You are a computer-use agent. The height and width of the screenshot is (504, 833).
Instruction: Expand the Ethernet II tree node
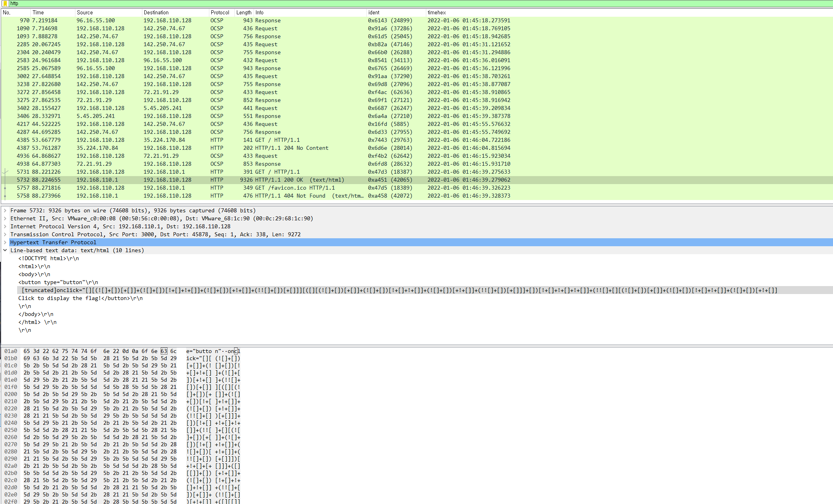click(x=5, y=218)
